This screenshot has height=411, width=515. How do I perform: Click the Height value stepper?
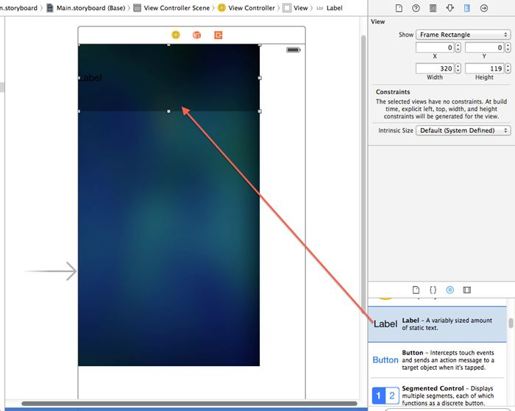508,69
